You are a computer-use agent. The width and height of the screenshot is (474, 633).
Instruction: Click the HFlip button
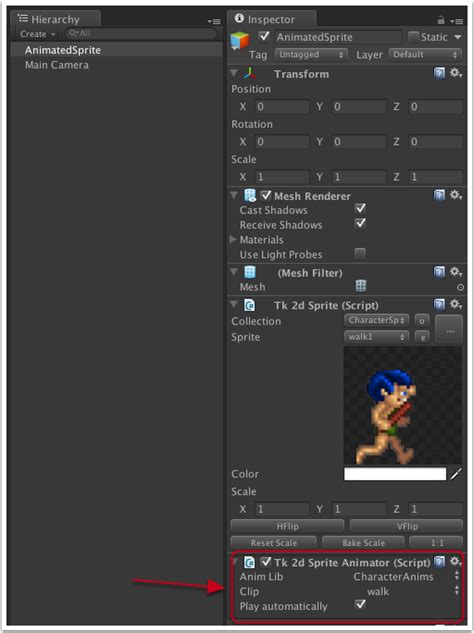(287, 526)
